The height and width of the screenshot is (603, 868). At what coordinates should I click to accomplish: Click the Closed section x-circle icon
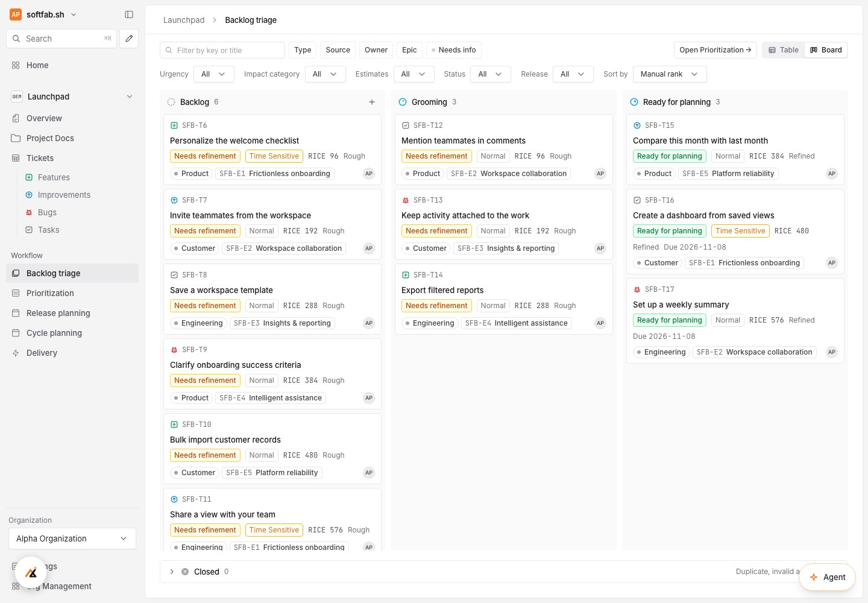(185, 572)
